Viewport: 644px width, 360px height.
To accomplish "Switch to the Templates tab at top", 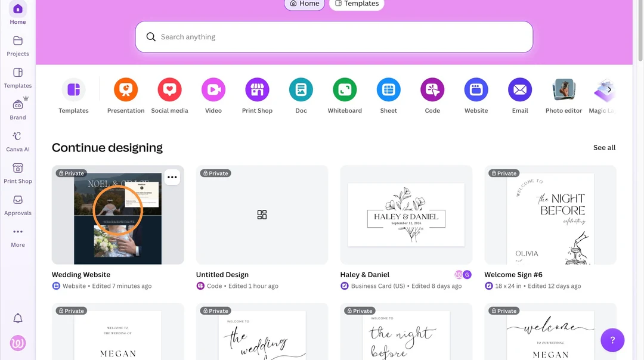I will (357, 4).
